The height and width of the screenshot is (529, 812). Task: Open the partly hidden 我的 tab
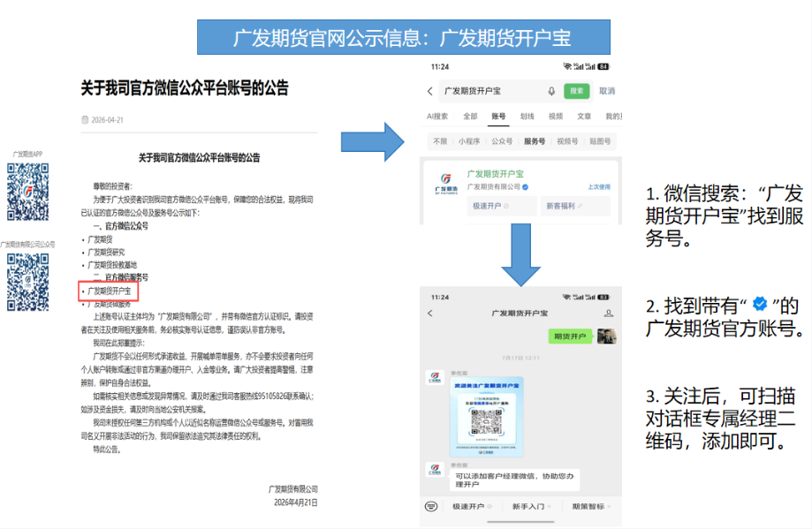click(x=614, y=117)
